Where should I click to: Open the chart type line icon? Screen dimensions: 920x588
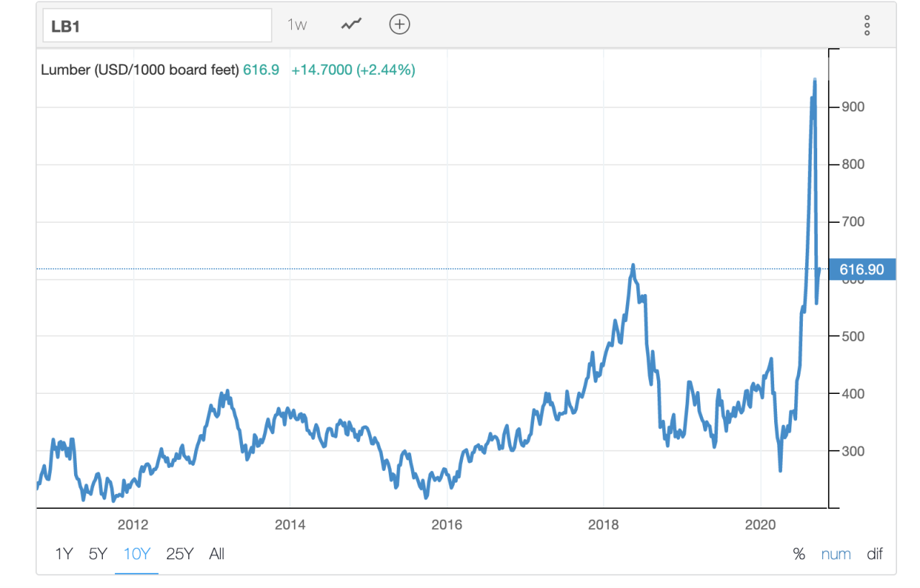tap(351, 24)
